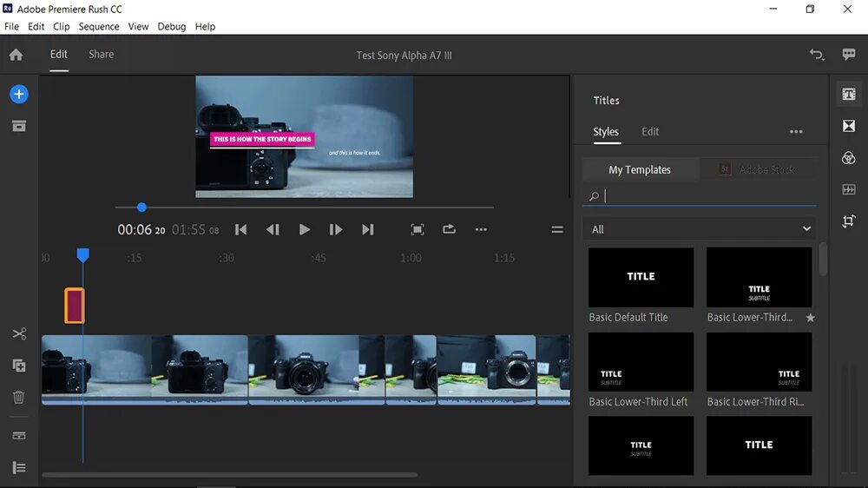Click the timeline playhead marker
This screenshot has width=868, height=488.
coord(83,254)
